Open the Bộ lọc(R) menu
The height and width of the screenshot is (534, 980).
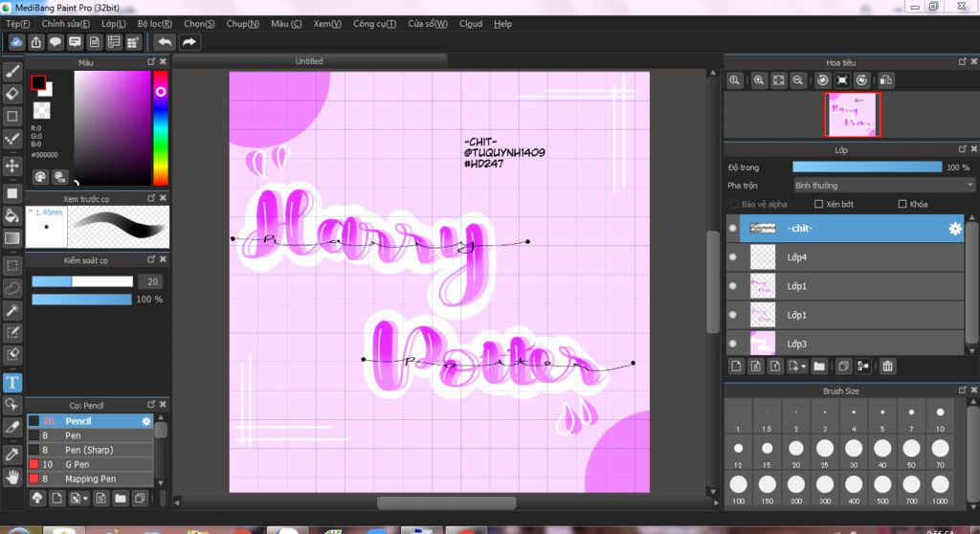[154, 24]
